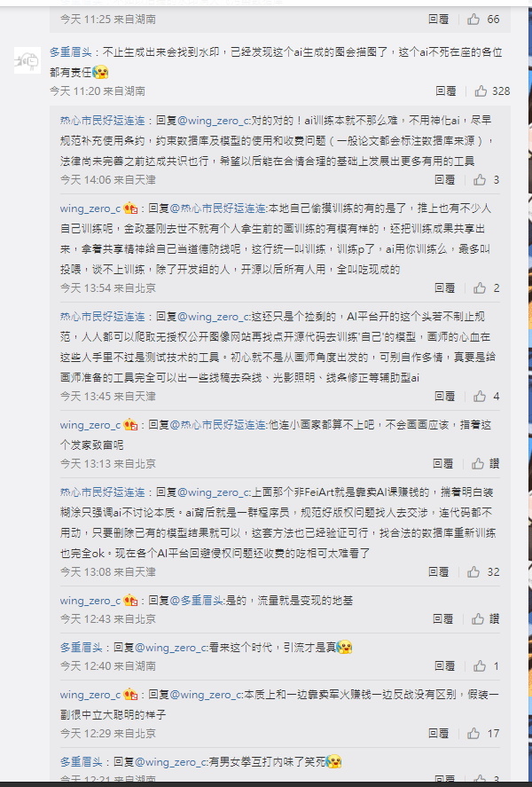Open 多重眉头's profile avatar

click(27, 60)
